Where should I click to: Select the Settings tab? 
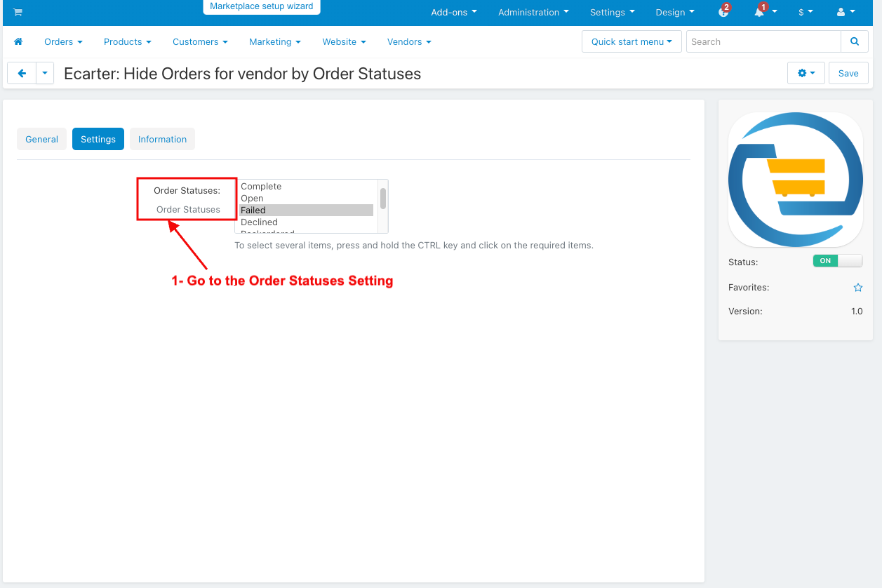[x=98, y=139]
